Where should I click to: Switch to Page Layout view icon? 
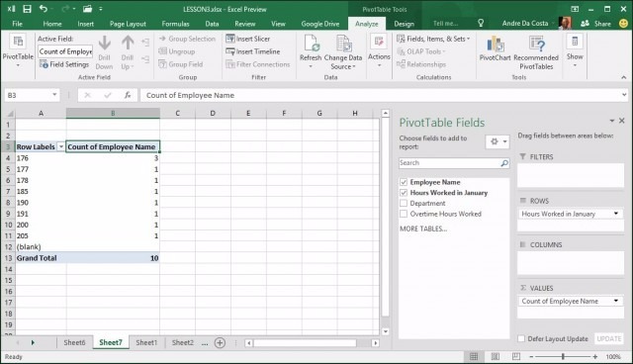pyautogui.click(x=495, y=356)
